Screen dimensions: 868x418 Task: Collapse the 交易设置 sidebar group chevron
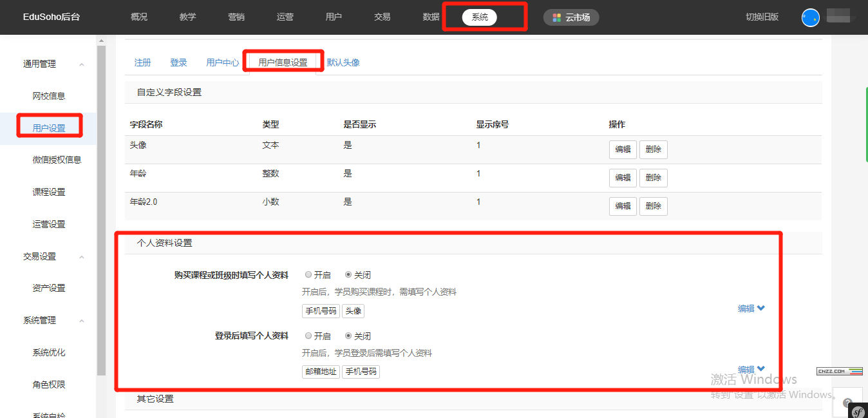pyautogui.click(x=82, y=257)
